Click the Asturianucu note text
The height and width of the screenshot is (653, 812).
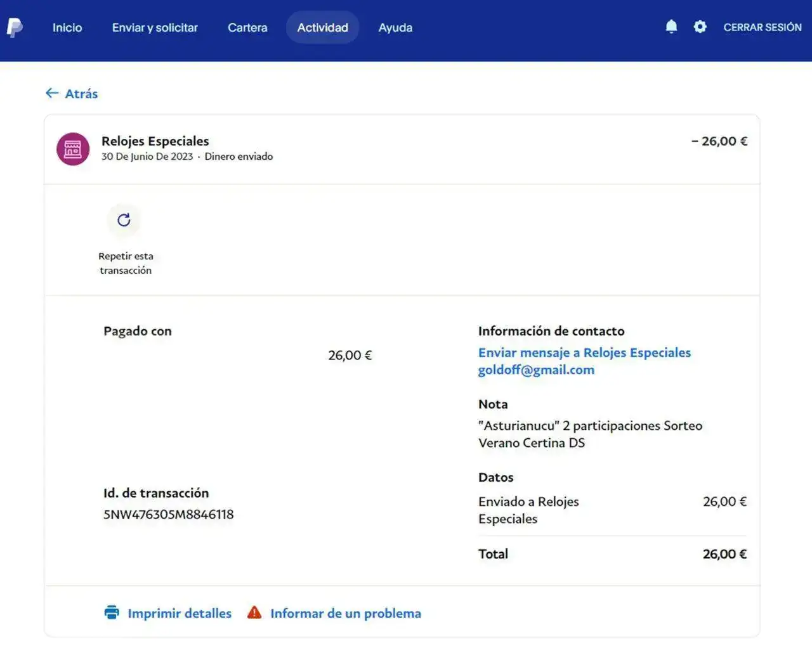coord(591,434)
